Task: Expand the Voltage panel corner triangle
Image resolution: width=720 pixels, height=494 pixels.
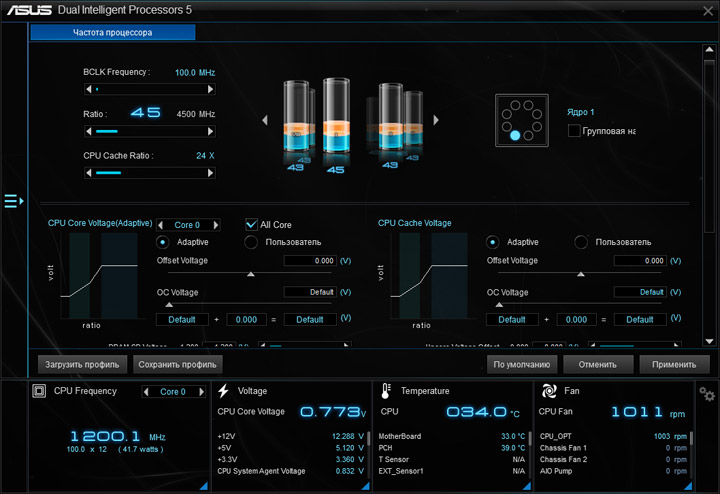Action: [366, 486]
